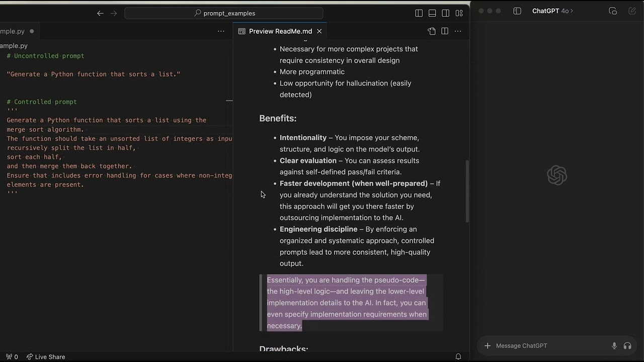The image size is (644, 362).
Task: Click the 'Engineering discipline' bold text
Action: coord(318,229)
